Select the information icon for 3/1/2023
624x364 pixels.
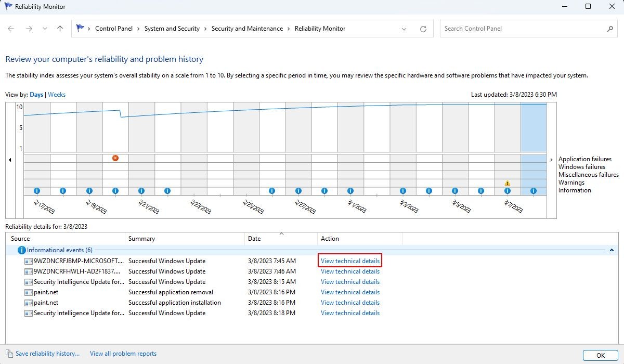[x=350, y=191]
